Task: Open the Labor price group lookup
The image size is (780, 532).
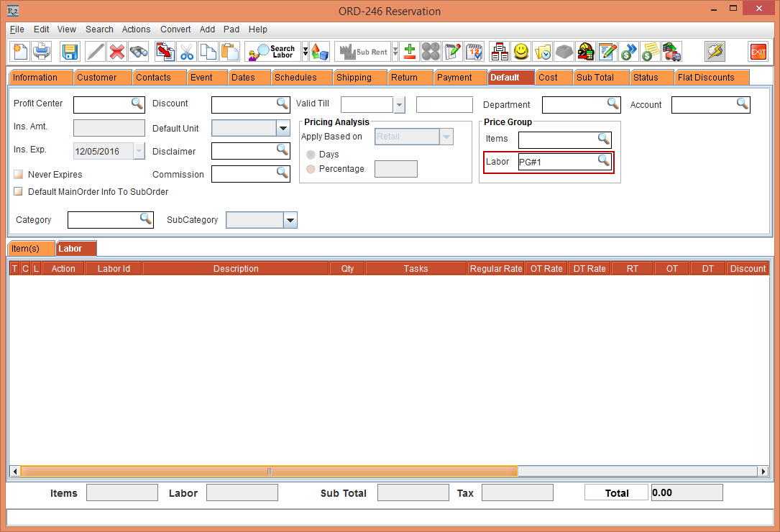Action: click(x=604, y=161)
